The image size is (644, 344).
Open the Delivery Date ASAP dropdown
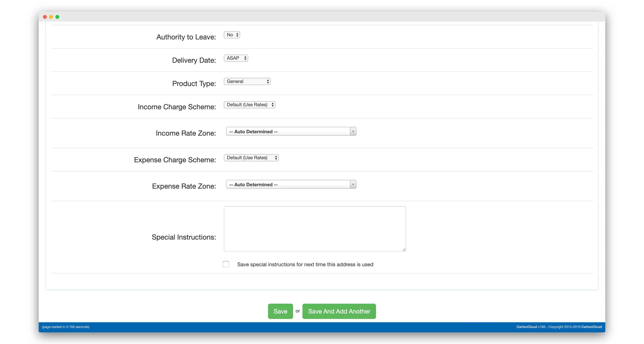pos(236,58)
